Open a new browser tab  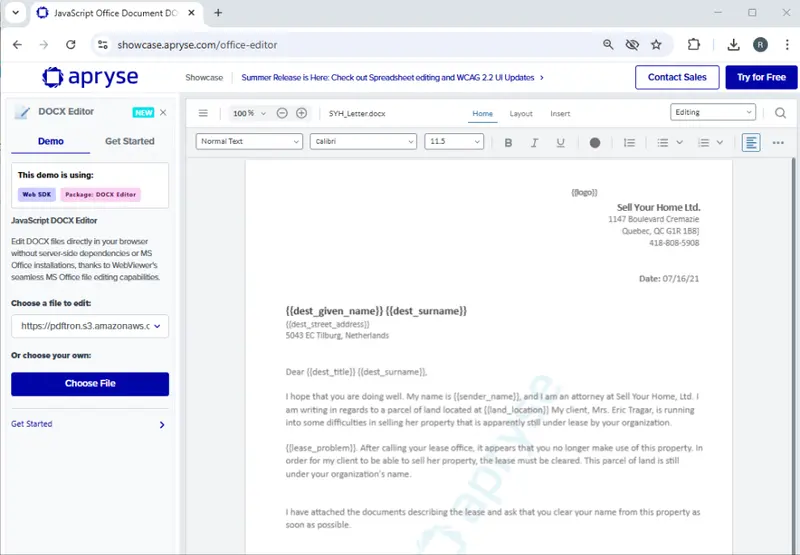pyautogui.click(x=218, y=13)
